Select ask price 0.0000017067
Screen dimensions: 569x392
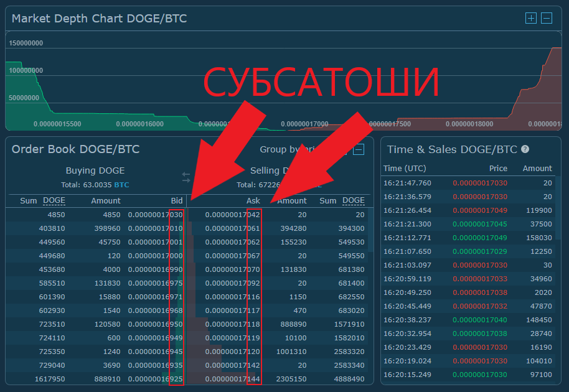pos(233,256)
